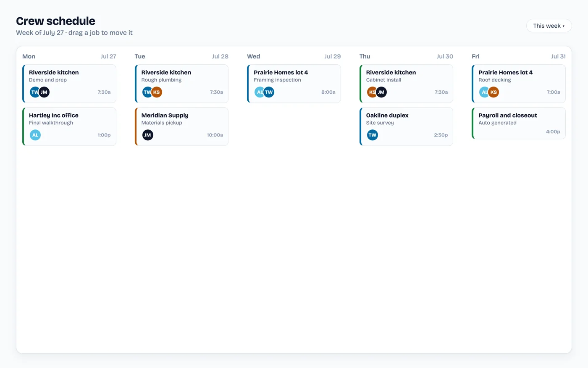Image resolution: width=588 pixels, height=368 pixels.
Task: Click JM avatar on Meridian Supply card
Action: coord(147,135)
